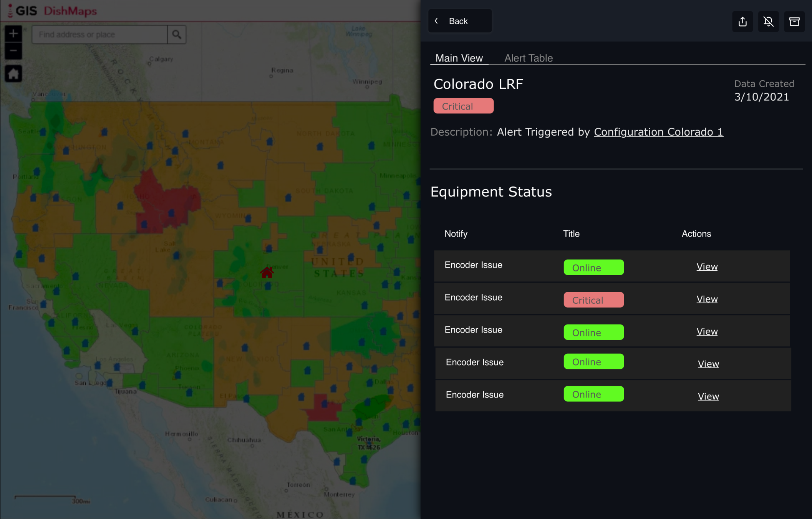Click the map home extent button

point(13,73)
